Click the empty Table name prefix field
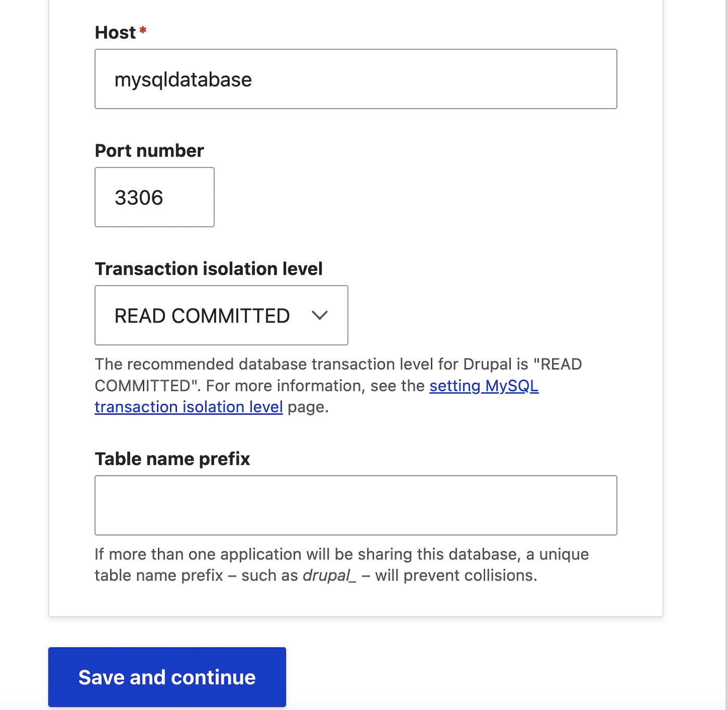The image size is (728, 710). 355,505
